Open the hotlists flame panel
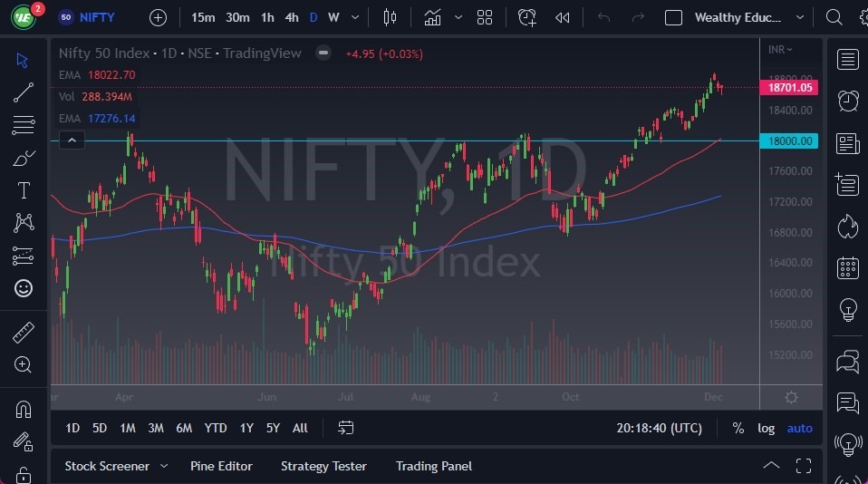 tap(847, 226)
